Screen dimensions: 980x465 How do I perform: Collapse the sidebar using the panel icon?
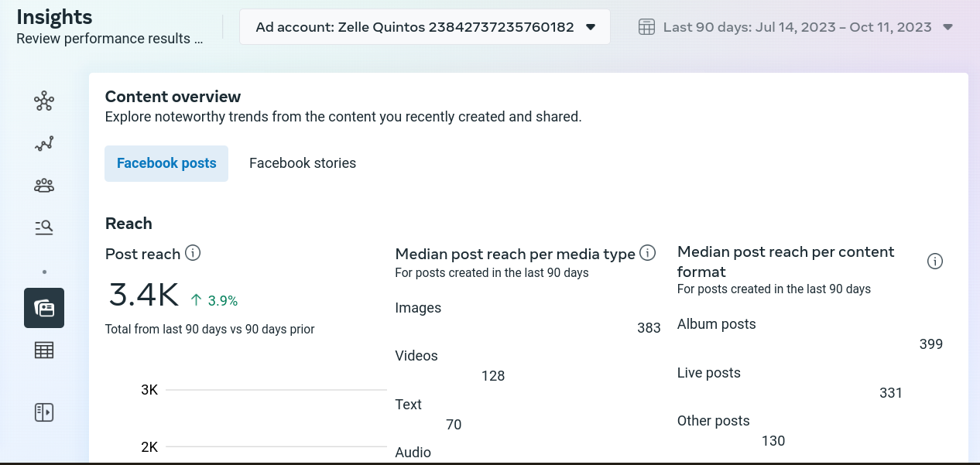click(x=44, y=412)
